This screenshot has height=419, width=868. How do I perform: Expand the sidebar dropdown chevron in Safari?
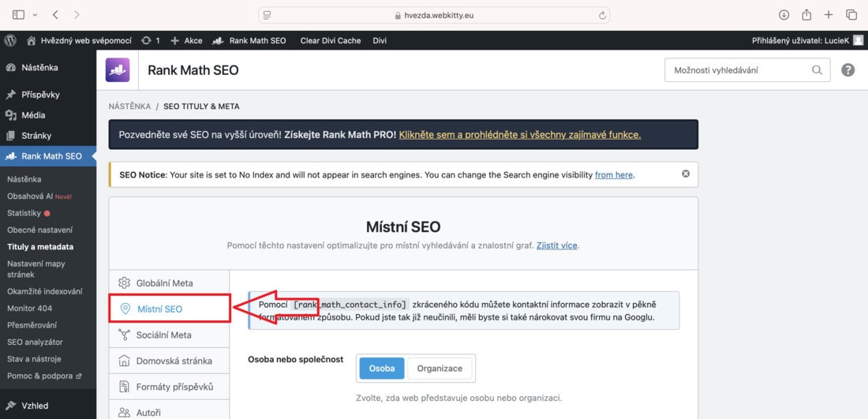pos(35,15)
